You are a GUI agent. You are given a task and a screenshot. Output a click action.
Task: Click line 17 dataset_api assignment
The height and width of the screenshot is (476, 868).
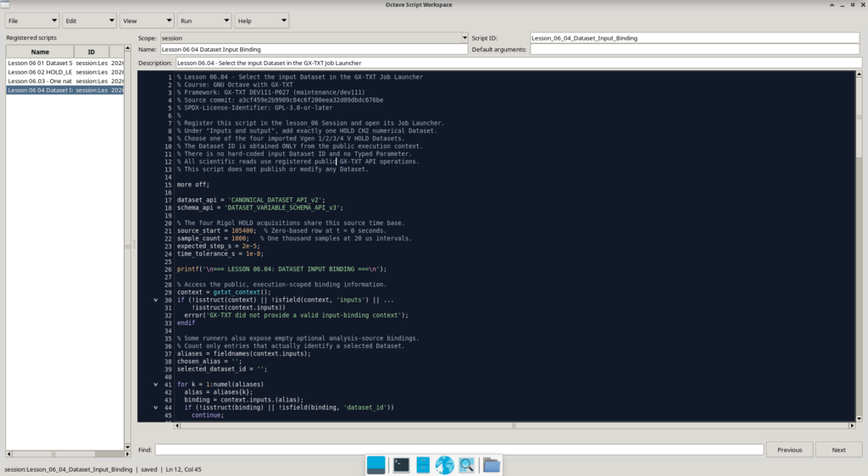[x=251, y=200]
